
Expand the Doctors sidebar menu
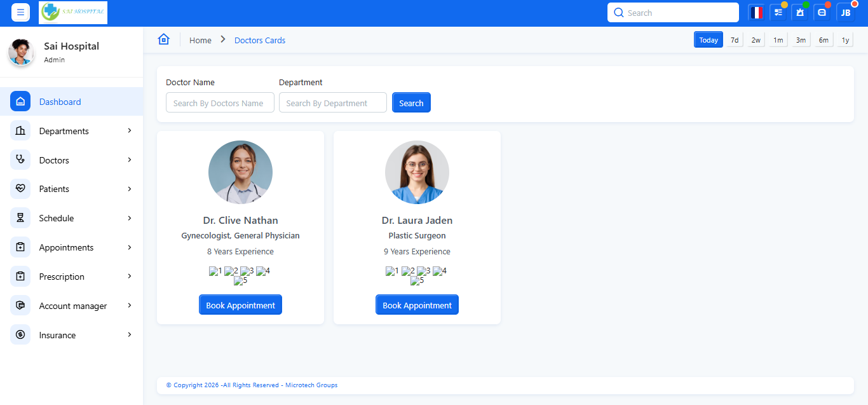tap(71, 160)
